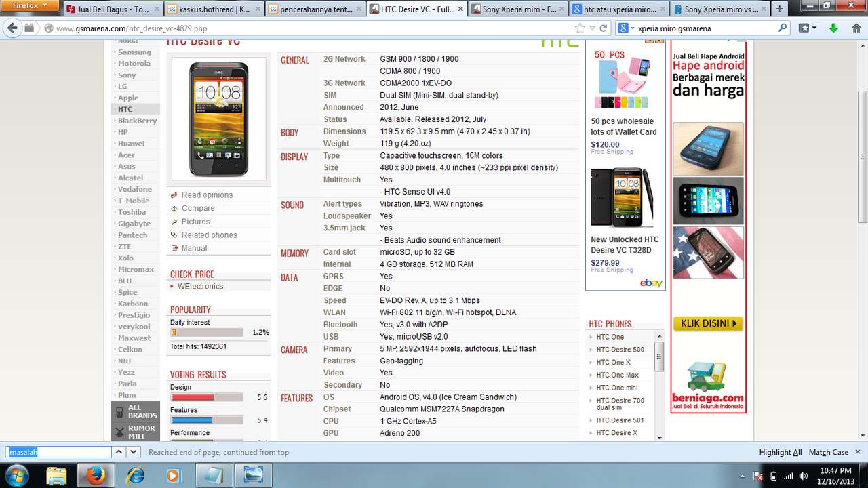Image resolution: width=868 pixels, height=488 pixels.
Task: Open the search engine selector dropdown
Action: [x=625, y=28]
